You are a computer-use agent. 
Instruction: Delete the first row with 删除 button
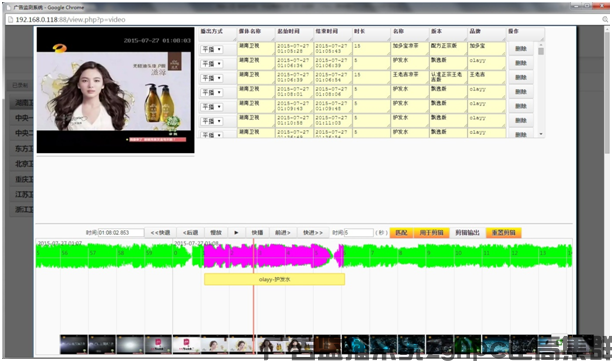[521, 49]
